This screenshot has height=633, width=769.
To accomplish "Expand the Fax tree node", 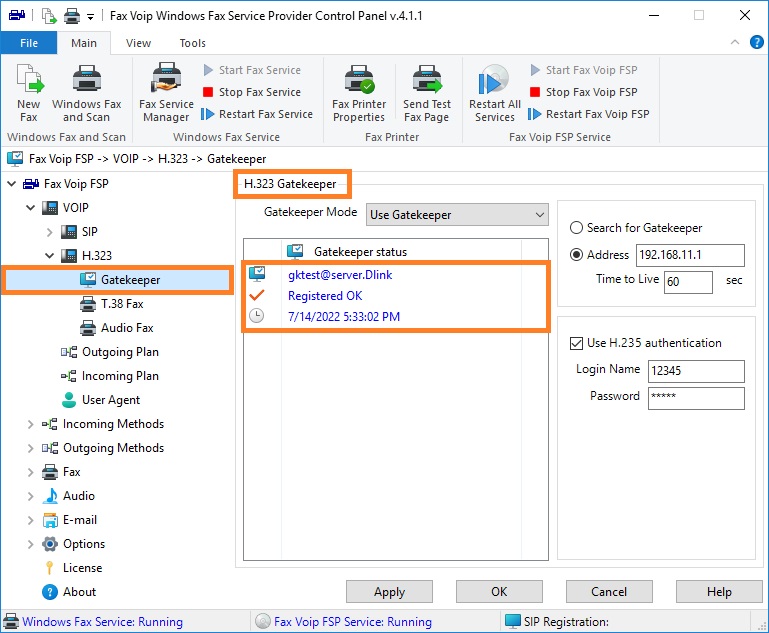I will (30, 472).
